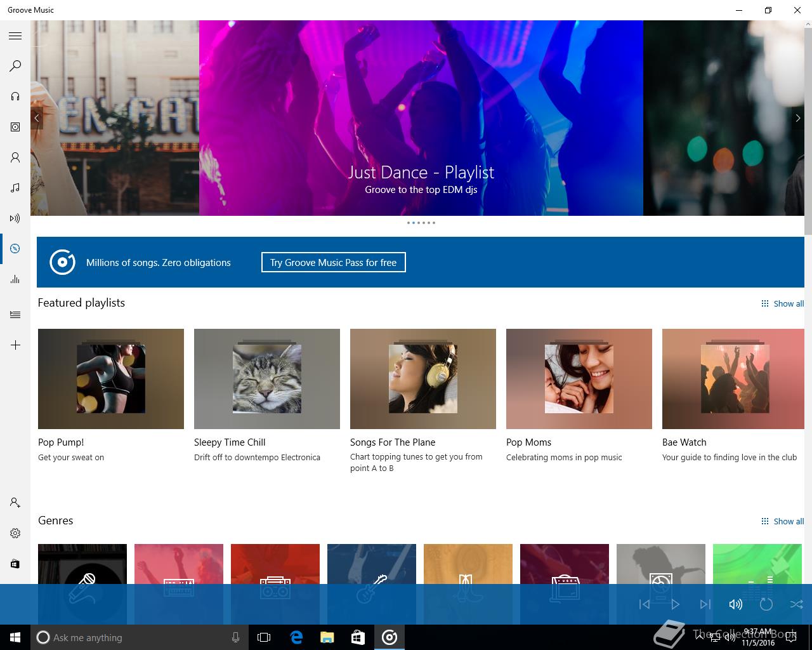Viewport: 812px width, 650px height.
Task: Toggle shuffle mode
Action: pos(797,604)
